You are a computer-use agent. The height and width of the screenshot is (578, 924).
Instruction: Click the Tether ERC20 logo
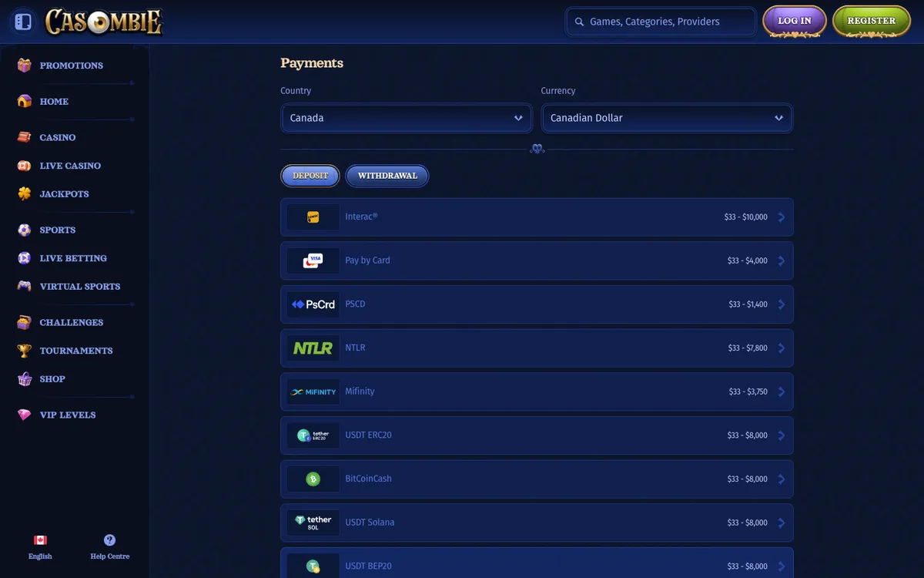(313, 435)
